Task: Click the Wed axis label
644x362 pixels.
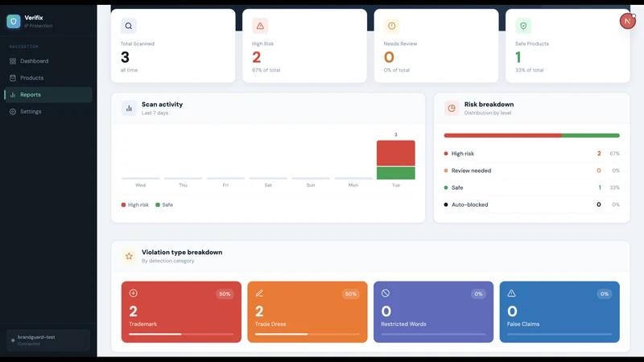Action: point(140,185)
